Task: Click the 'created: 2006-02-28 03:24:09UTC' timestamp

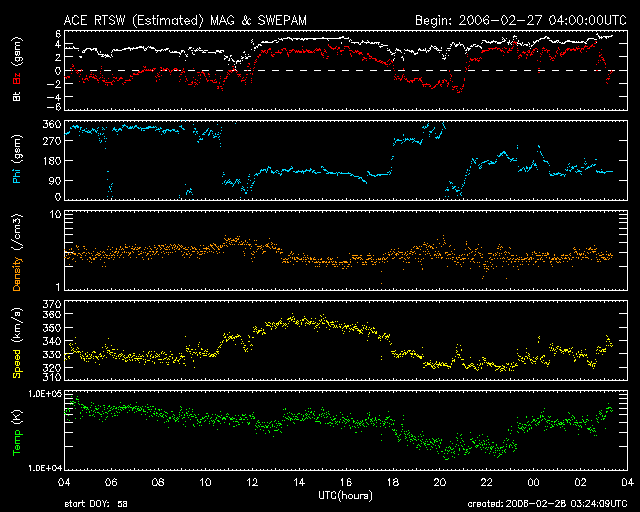Action: [547, 504]
